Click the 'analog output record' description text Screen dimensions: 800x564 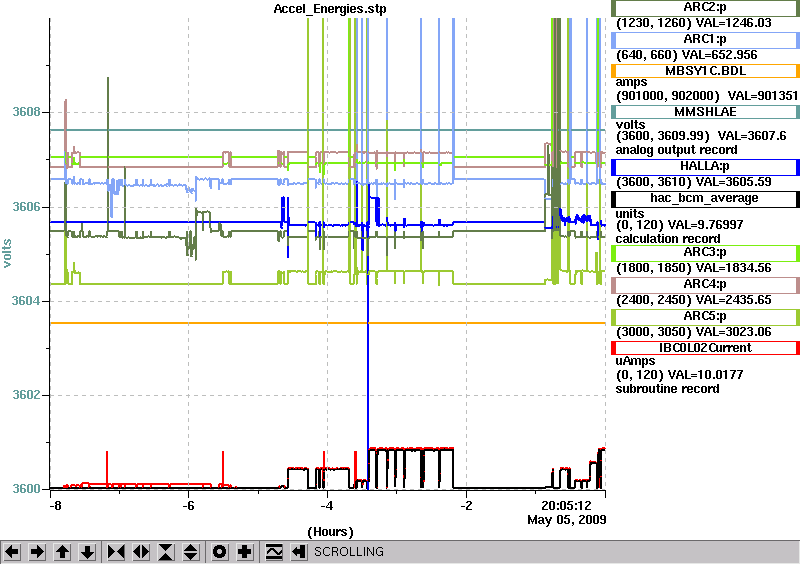point(677,150)
